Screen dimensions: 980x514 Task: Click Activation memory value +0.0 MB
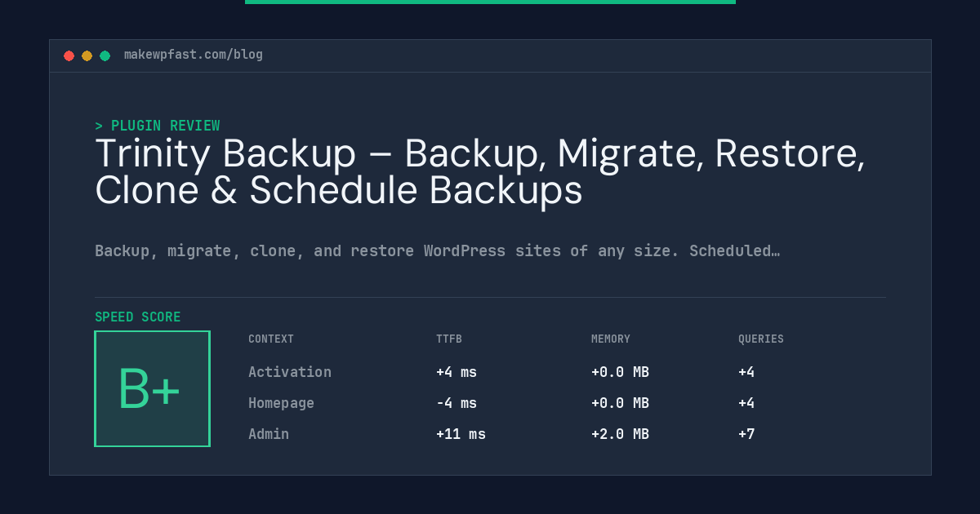click(620, 372)
